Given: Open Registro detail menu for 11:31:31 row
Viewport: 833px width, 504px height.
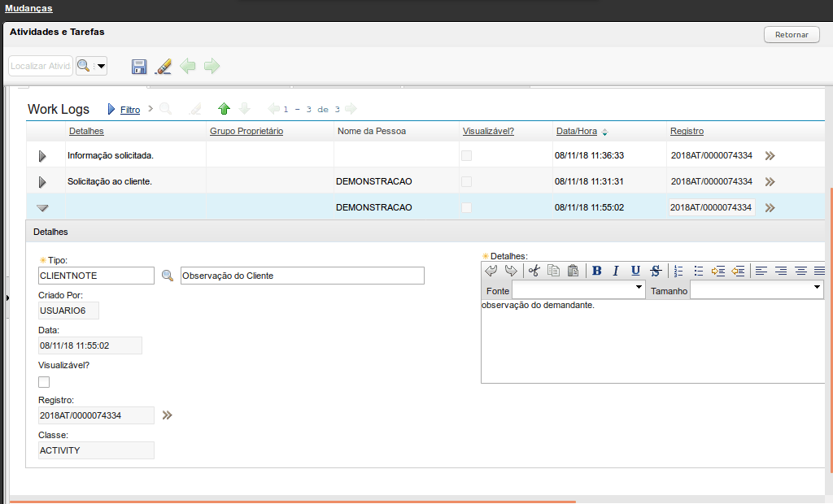Looking at the screenshot, I should coord(770,181).
